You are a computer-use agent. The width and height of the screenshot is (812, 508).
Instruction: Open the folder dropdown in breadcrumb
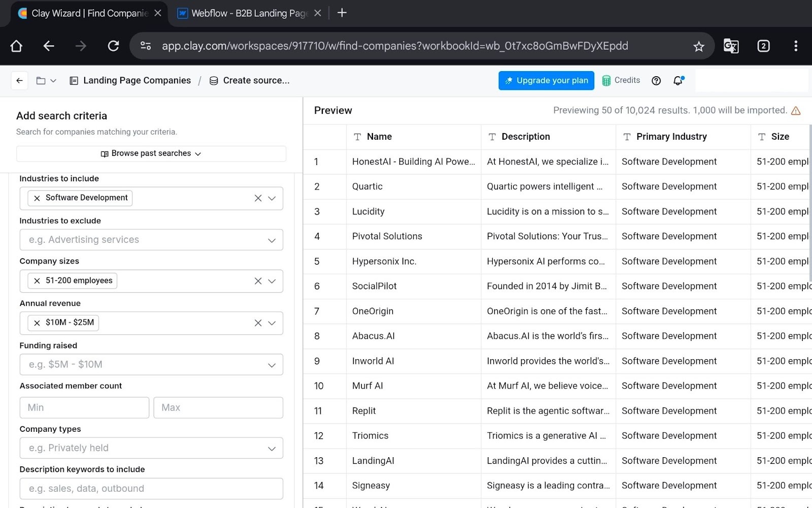tap(46, 80)
